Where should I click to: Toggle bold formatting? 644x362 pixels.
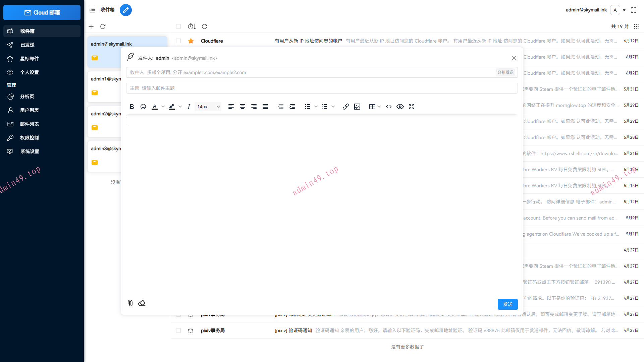(132, 107)
